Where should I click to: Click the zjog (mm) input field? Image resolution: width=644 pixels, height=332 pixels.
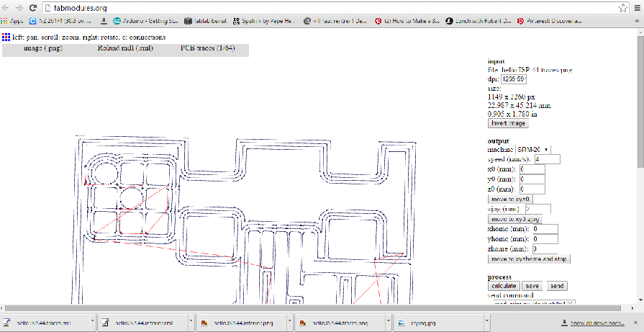click(x=538, y=209)
